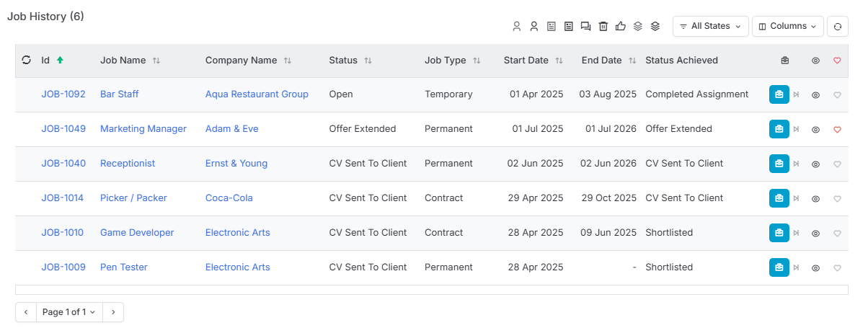Open the Page 1 of 1 selector
868x328 pixels.
click(x=69, y=312)
